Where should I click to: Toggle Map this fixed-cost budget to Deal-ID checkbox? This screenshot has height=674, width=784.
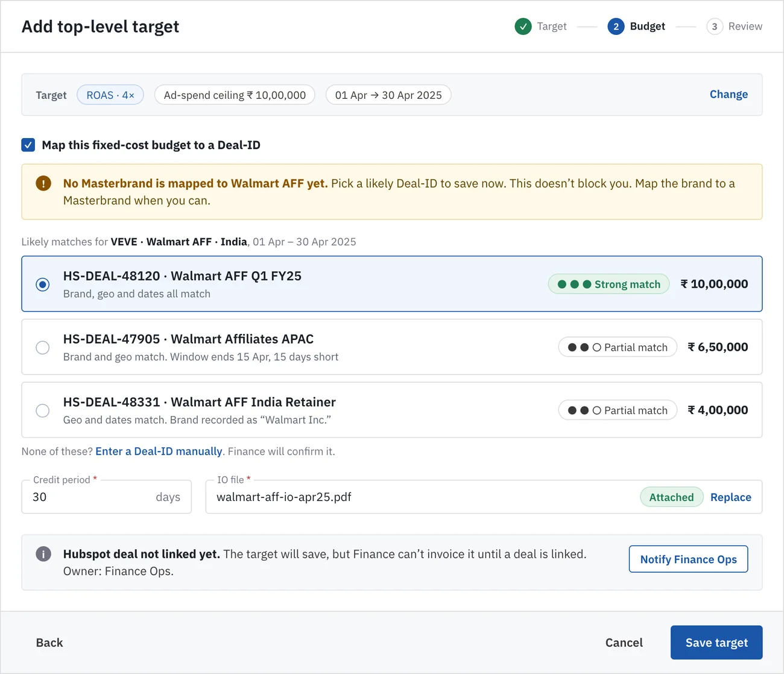pyautogui.click(x=28, y=145)
